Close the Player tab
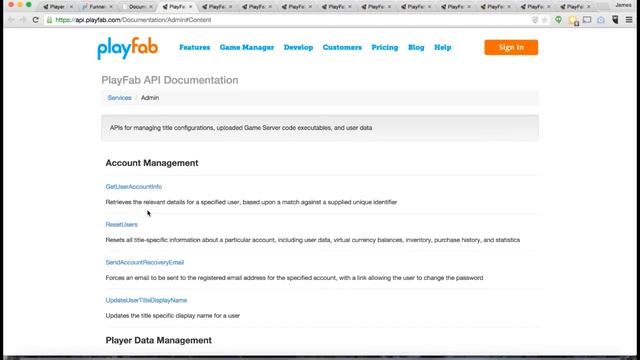 pyautogui.click(x=71, y=7)
